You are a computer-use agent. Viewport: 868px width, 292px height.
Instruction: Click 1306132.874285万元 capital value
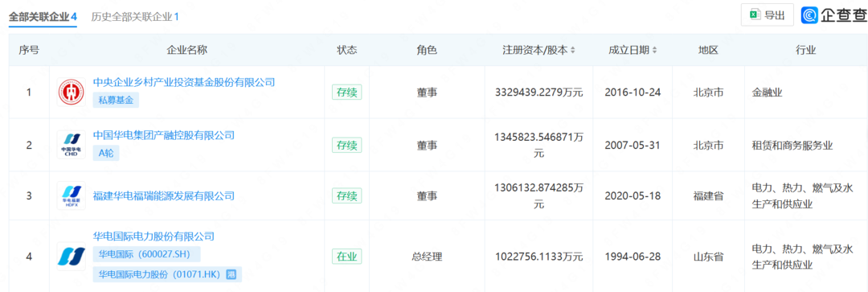pos(538,195)
